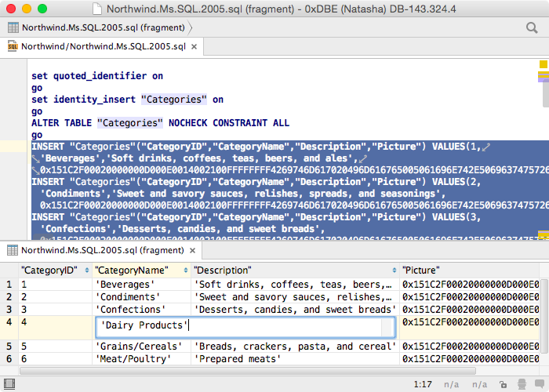Click the editor vertical scrollbar thumb
Viewport: 549px width, 392px height.
[546, 93]
